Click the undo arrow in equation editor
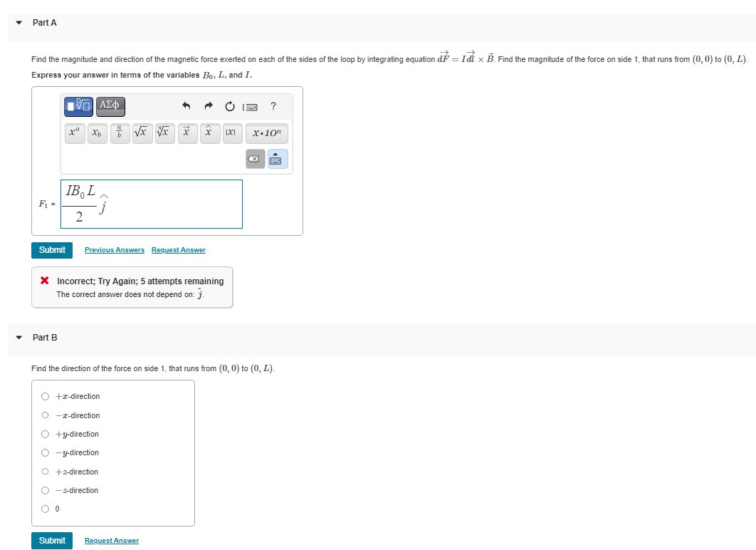 pos(186,105)
